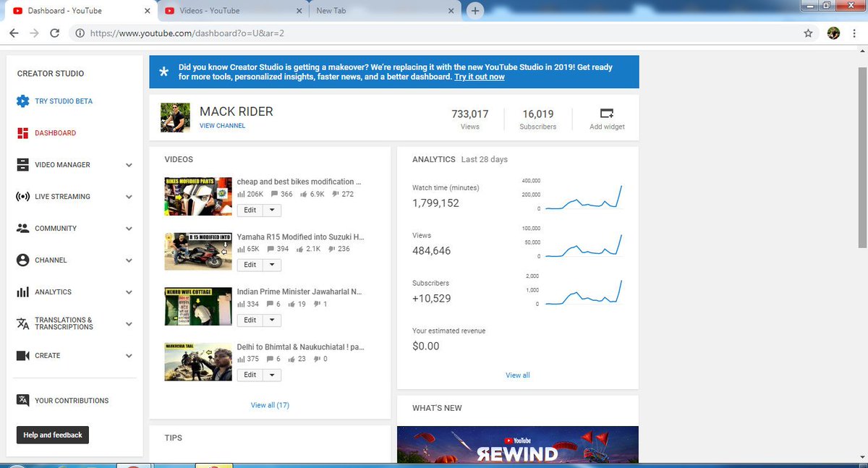Screen dimensions: 868x468
Task: Click Edit for Delhi to Bhimtal video
Action: (250, 375)
